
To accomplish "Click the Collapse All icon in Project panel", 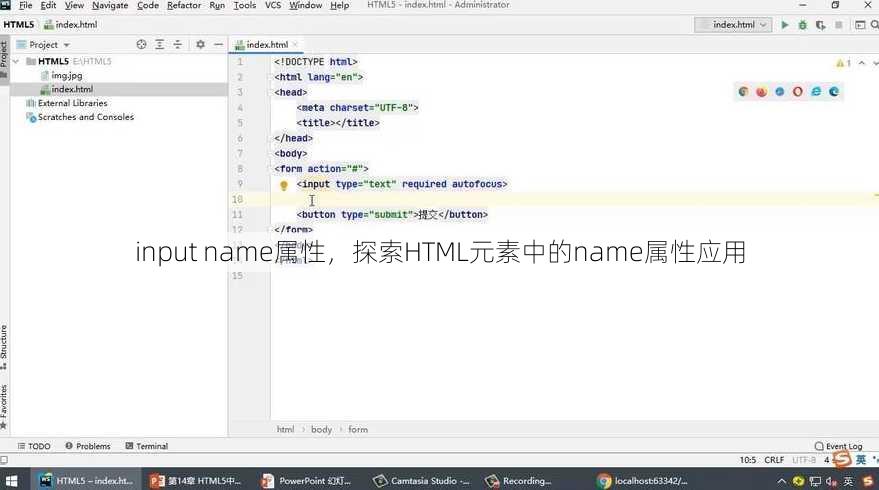I will tap(178, 44).
